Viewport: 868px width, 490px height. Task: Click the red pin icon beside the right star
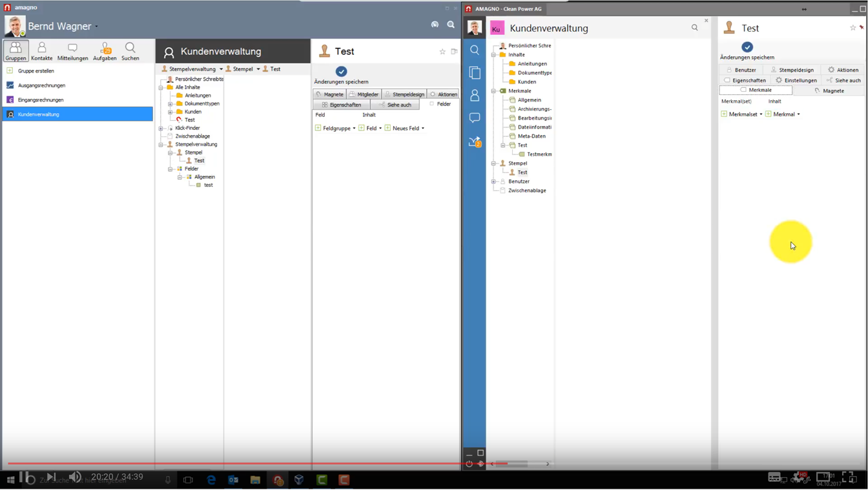[x=862, y=28]
